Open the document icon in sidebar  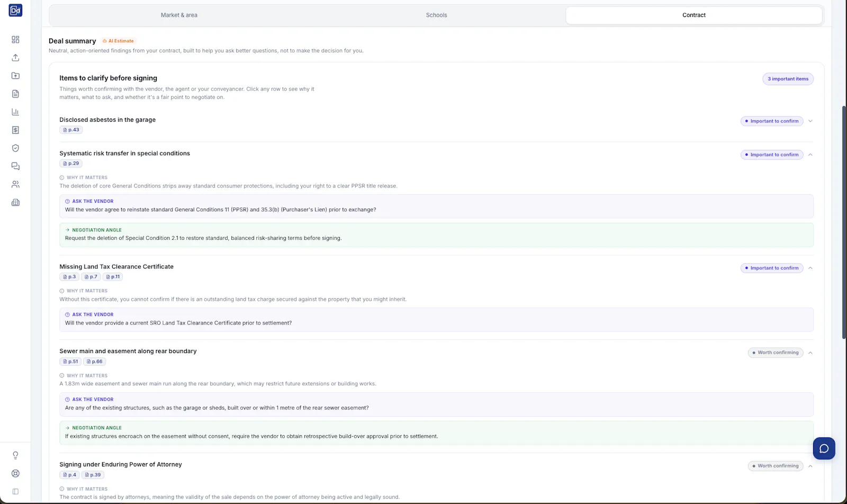pyautogui.click(x=15, y=94)
